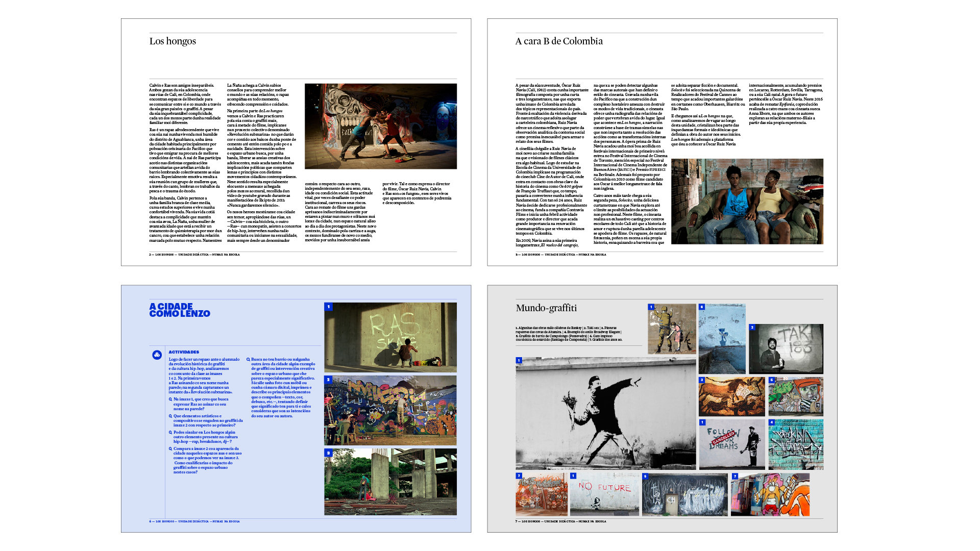Click magnifier icon beside 'Busca no teu barrio'
The height and width of the screenshot is (551, 980).
248,360
